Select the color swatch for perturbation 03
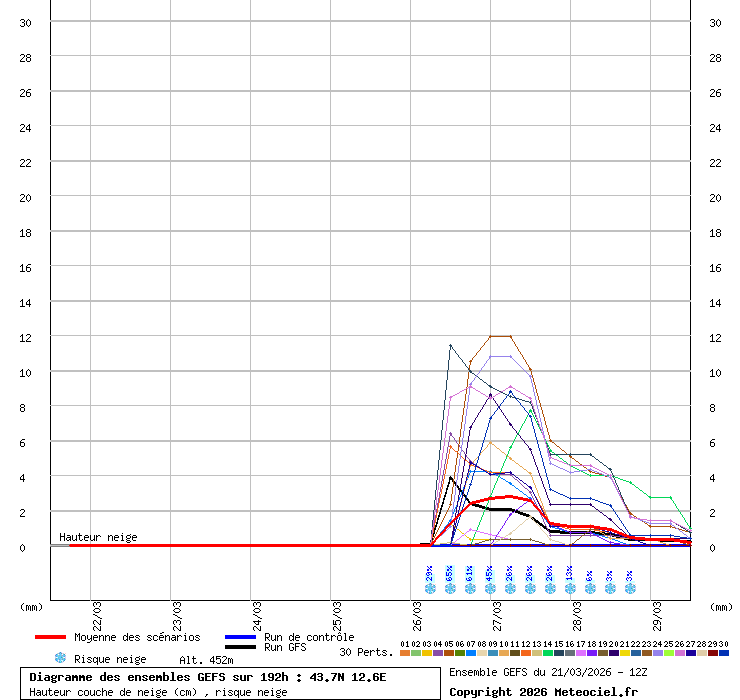 427,653
